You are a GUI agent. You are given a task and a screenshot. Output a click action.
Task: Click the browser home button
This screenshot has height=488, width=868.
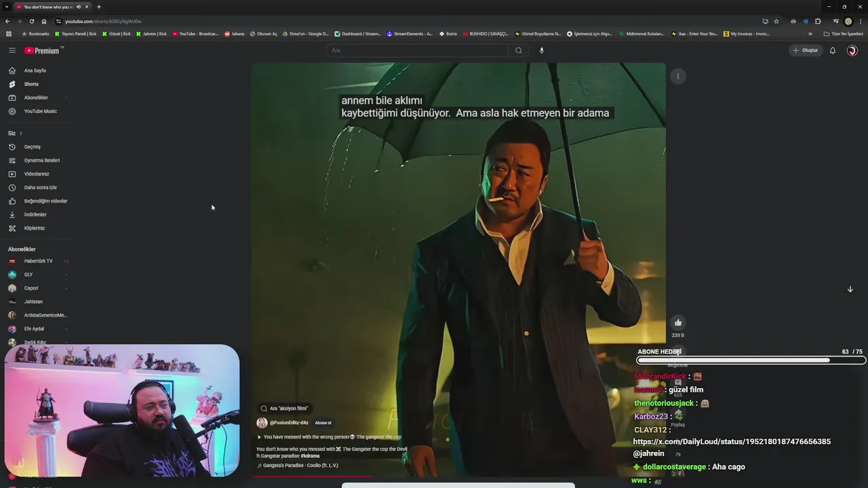44,21
